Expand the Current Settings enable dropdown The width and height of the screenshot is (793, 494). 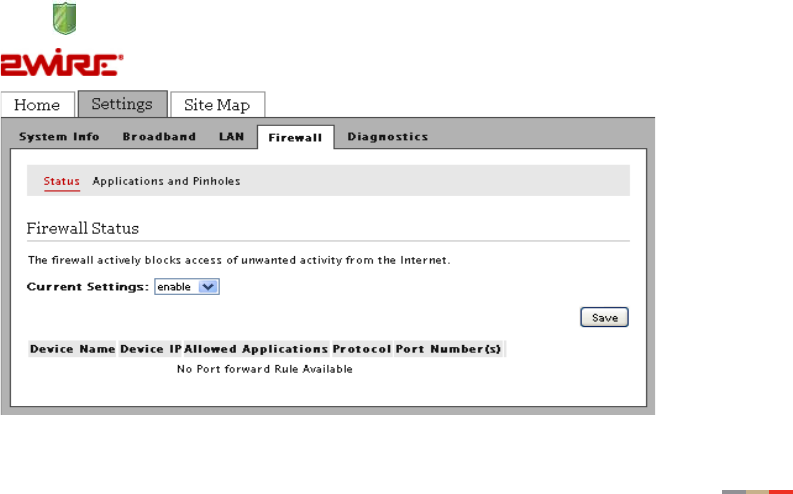click(x=187, y=287)
